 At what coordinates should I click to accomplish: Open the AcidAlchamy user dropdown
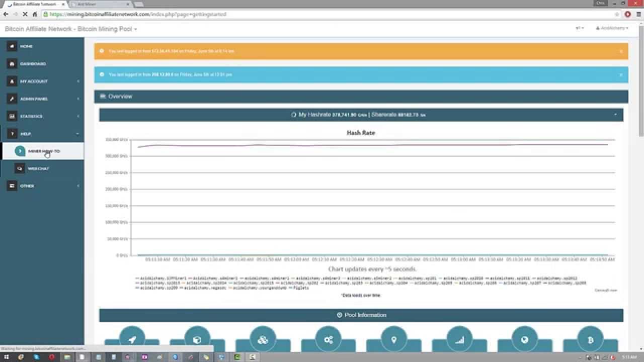[x=612, y=28]
